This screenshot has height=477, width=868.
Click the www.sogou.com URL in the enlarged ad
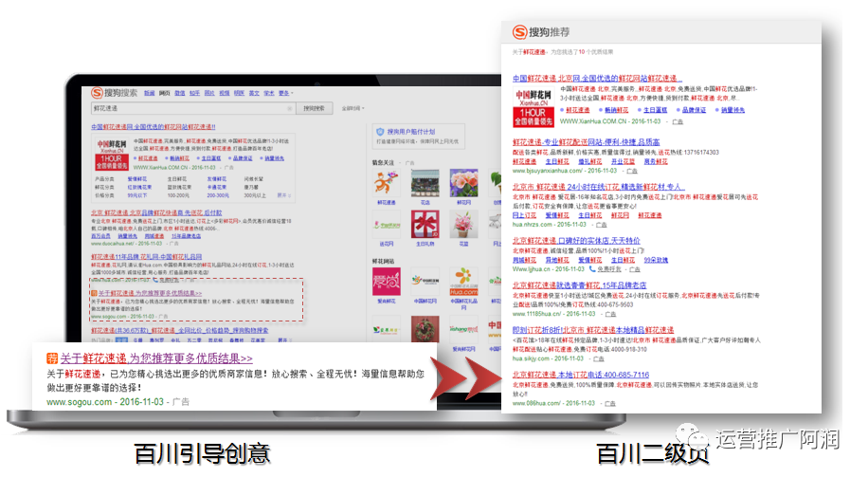[x=80, y=402]
